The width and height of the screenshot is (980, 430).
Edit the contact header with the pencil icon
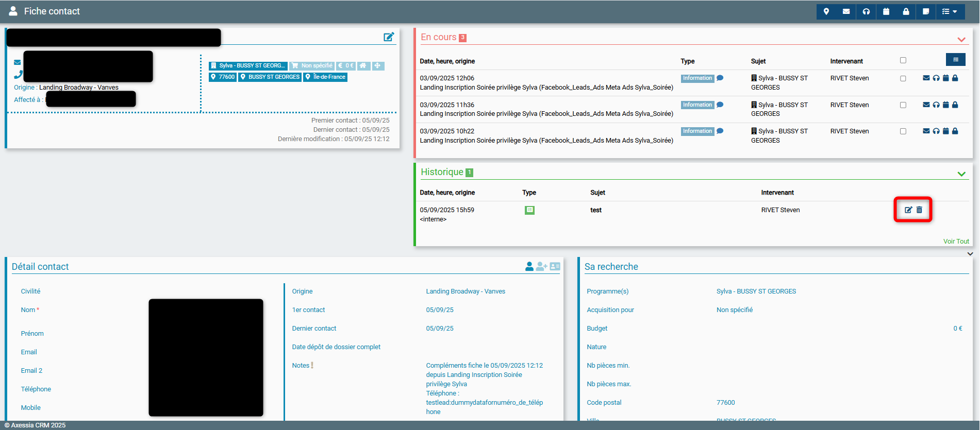point(389,37)
